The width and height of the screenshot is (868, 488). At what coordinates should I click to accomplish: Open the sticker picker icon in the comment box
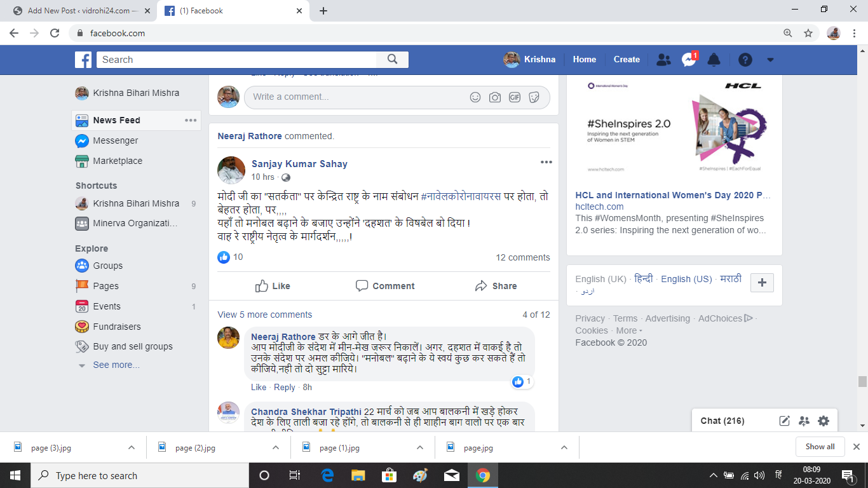click(x=534, y=97)
